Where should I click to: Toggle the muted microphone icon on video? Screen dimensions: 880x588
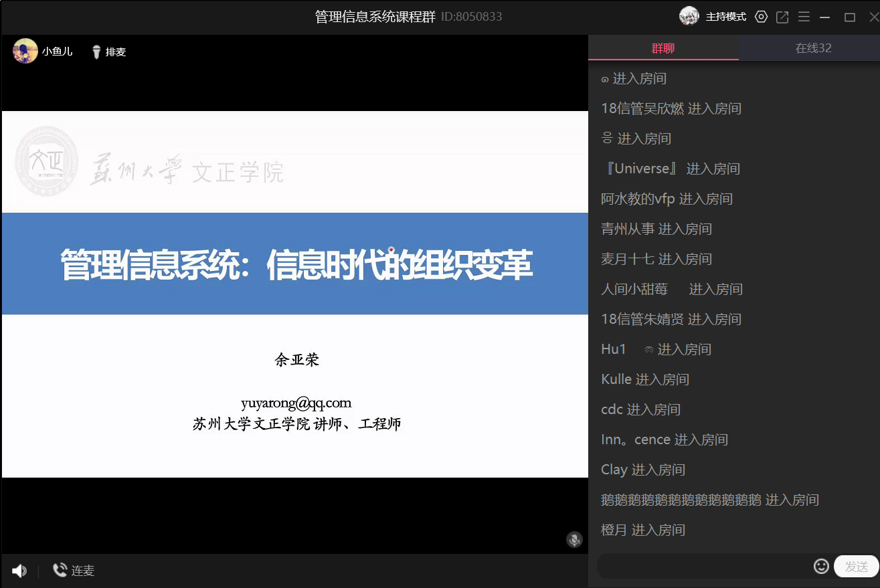[574, 539]
